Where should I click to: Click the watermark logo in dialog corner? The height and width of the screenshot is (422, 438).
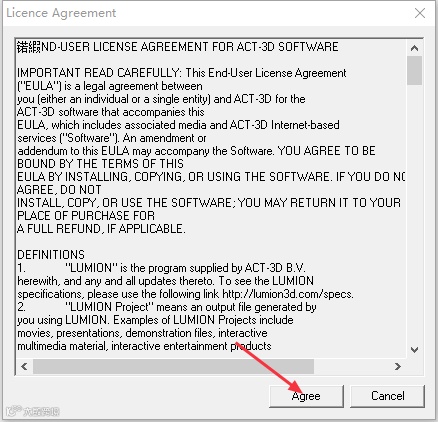[32, 411]
